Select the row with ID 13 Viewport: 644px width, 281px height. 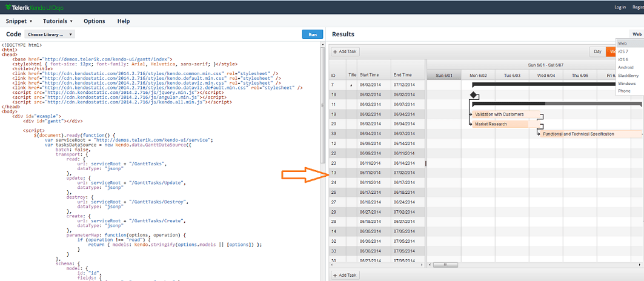pos(377,173)
